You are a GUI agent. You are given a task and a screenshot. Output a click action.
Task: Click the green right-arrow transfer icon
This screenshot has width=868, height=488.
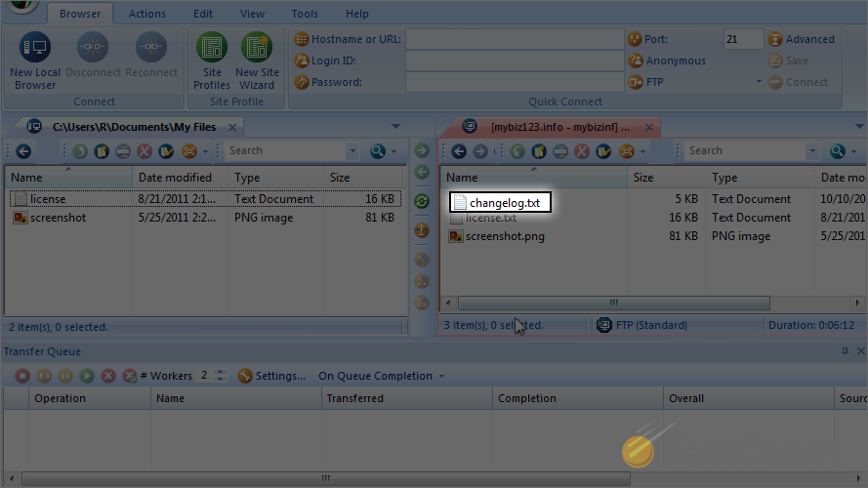(422, 150)
